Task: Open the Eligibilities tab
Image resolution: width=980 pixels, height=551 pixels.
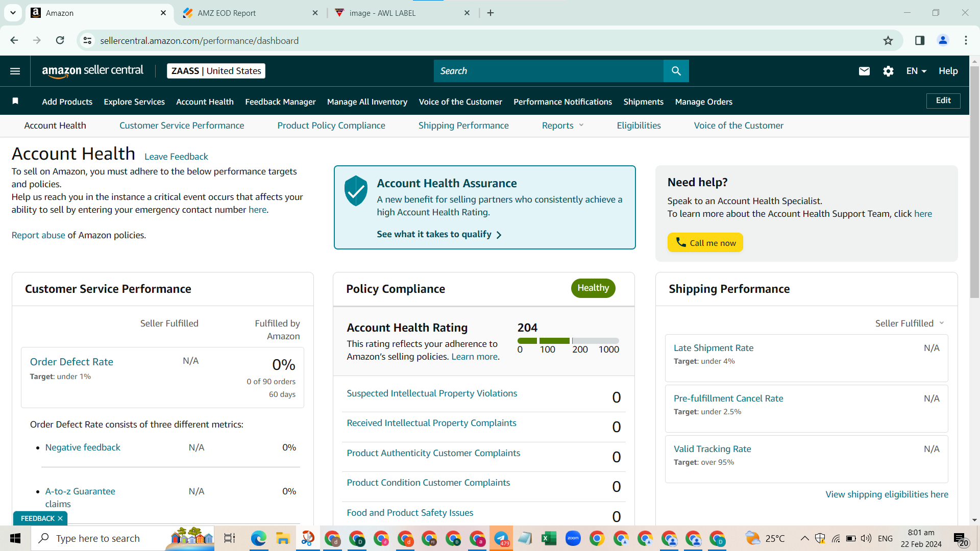Action: [639, 126]
